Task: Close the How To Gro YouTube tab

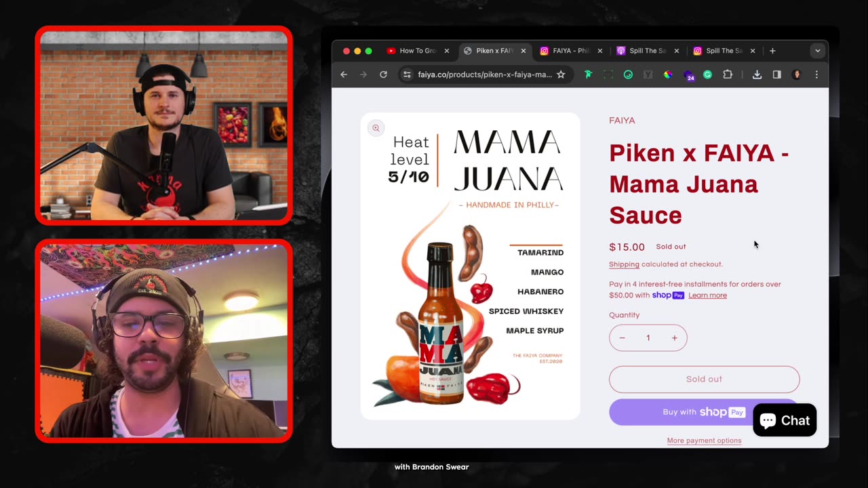Action: tap(446, 51)
